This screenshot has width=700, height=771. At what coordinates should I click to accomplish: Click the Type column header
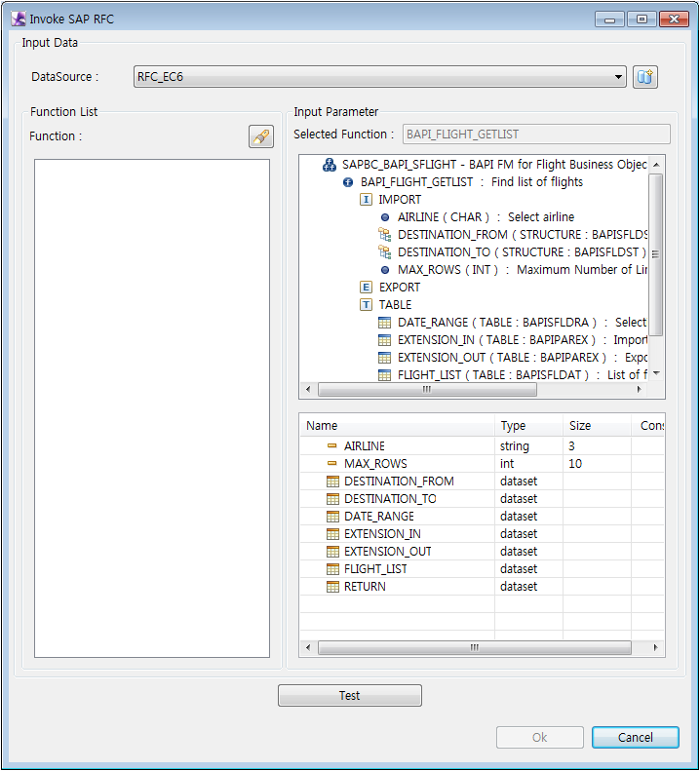coord(513,426)
